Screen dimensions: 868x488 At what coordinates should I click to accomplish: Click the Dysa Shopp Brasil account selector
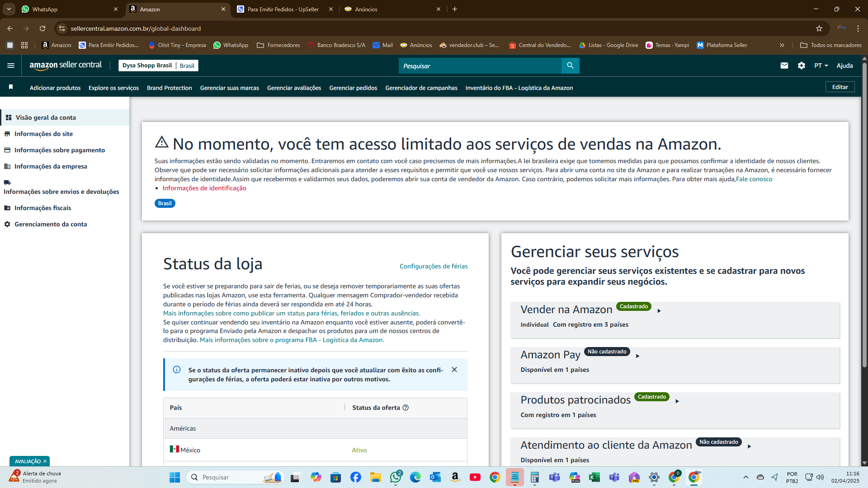158,66
